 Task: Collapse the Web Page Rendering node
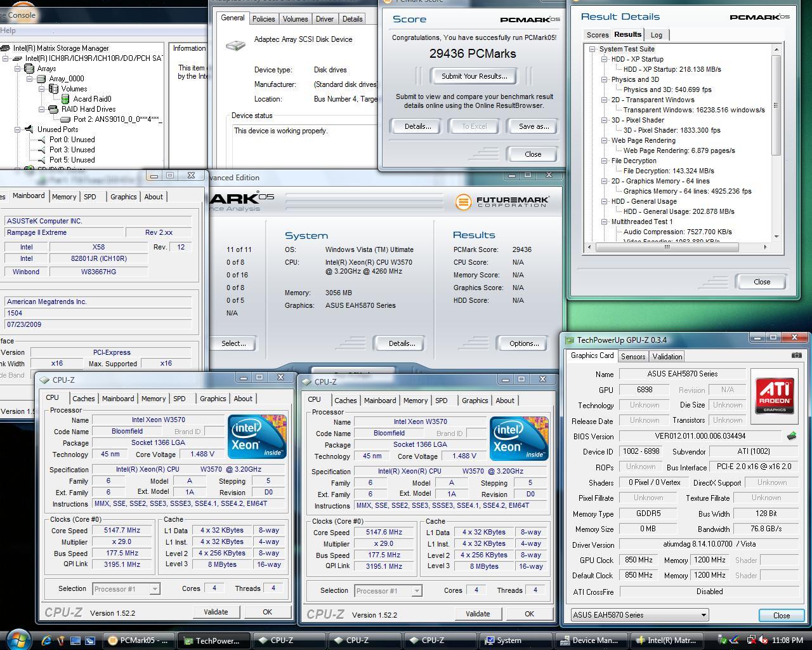pyautogui.click(x=605, y=140)
